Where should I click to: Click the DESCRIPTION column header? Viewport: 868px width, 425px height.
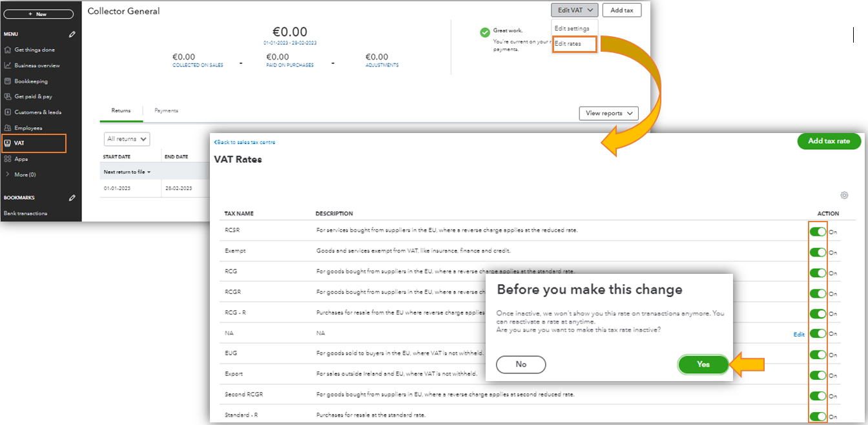pos(334,213)
